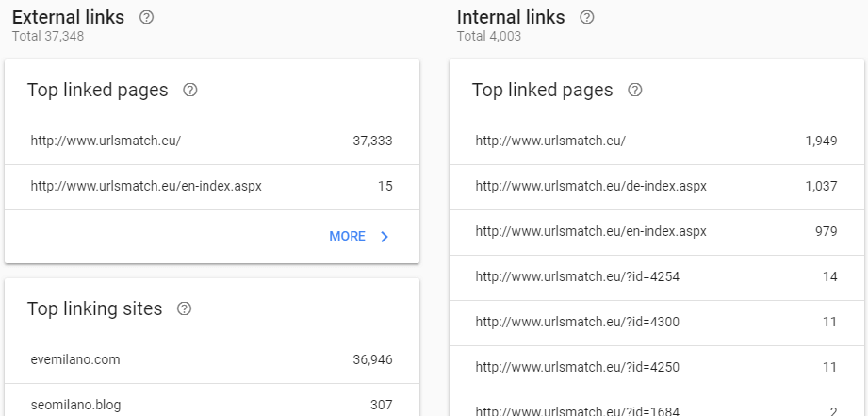Select internal row http://www.urlsmatch.eu/ with 1,949
Viewport: 868px width, 416px height.
(657, 141)
